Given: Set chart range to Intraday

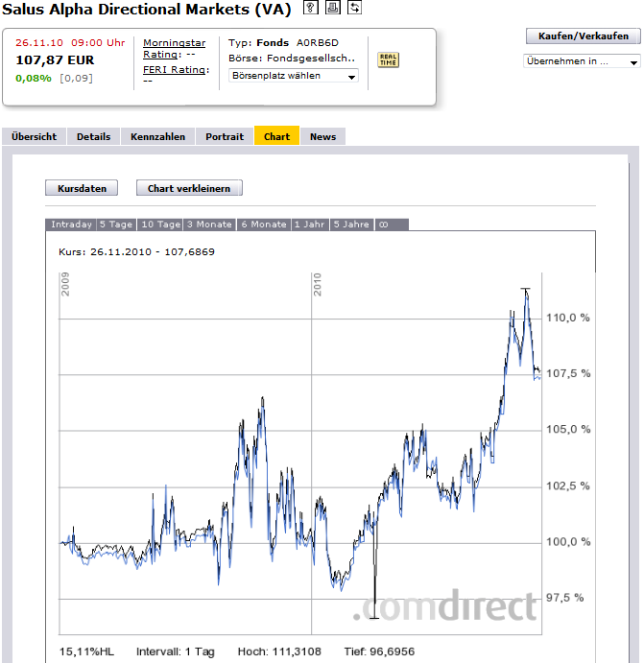Looking at the screenshot, I should tap(71, 225).
